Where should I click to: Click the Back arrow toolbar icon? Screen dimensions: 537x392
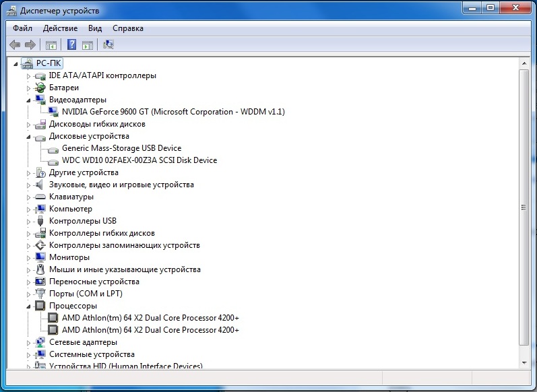15,44
